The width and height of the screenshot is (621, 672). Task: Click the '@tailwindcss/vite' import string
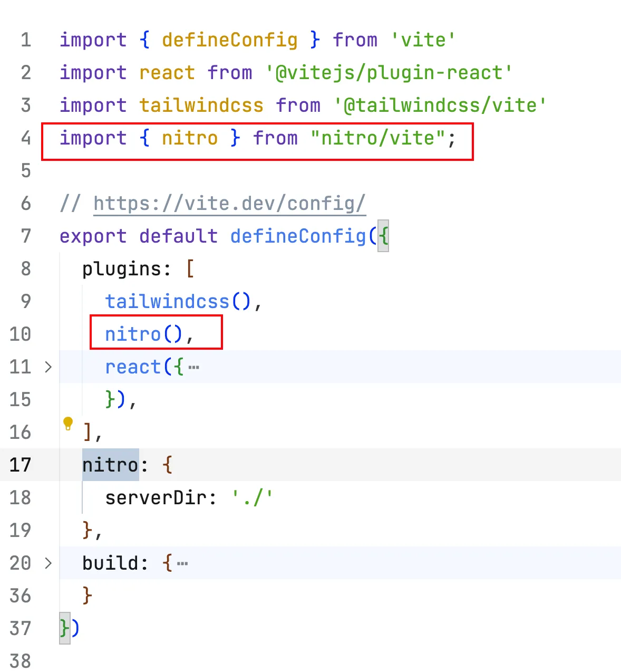[440, 105]
